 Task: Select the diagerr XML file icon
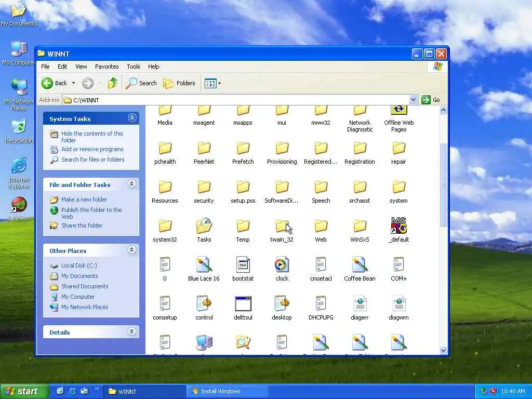tap(360, 303)
